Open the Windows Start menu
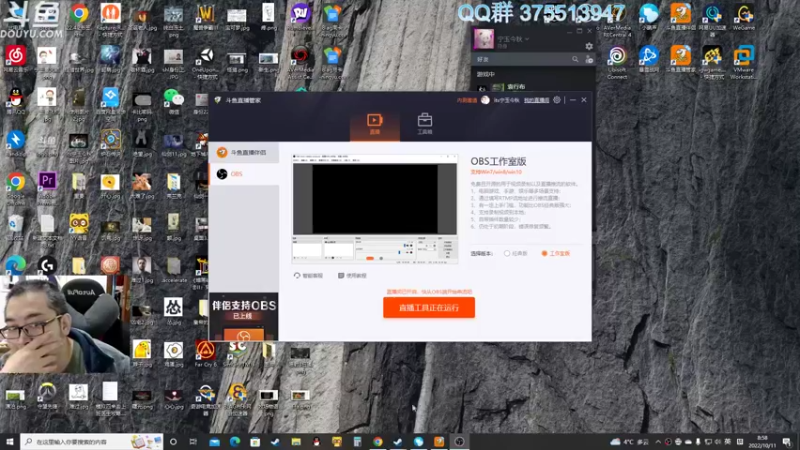 pos(10,442)
